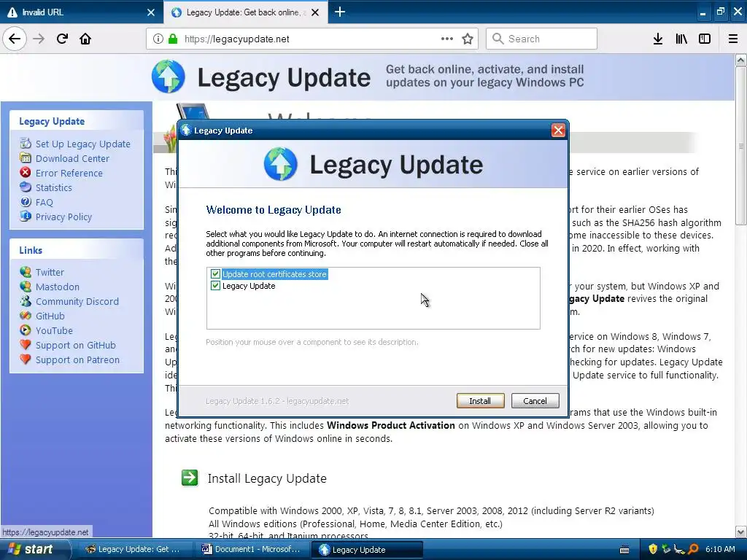Close the Legacy Update installer dialog

(x=558, y=131)
